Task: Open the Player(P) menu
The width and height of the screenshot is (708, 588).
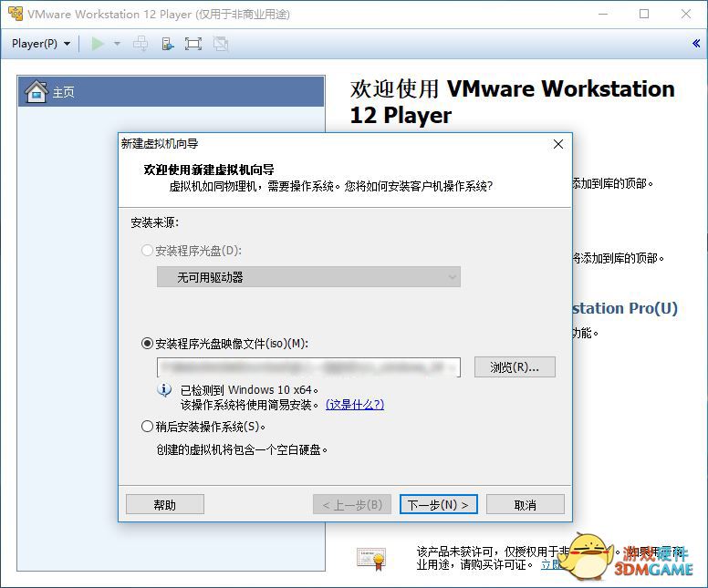Action: pos(41,44)
